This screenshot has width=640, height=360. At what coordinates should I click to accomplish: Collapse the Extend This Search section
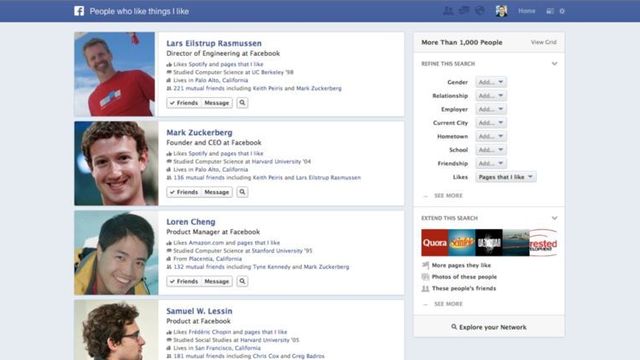(554, 218)
